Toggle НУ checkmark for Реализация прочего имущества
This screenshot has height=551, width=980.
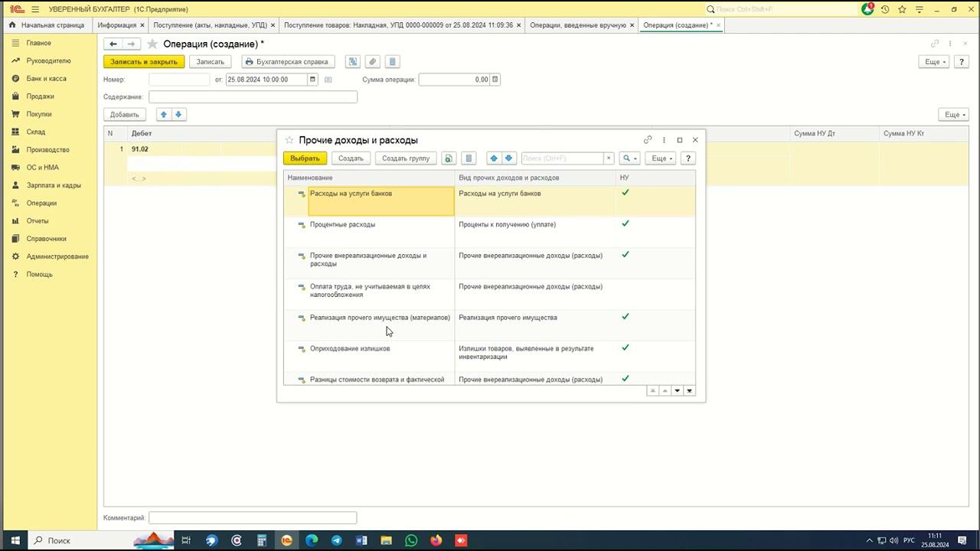click(x=626, y=317)
